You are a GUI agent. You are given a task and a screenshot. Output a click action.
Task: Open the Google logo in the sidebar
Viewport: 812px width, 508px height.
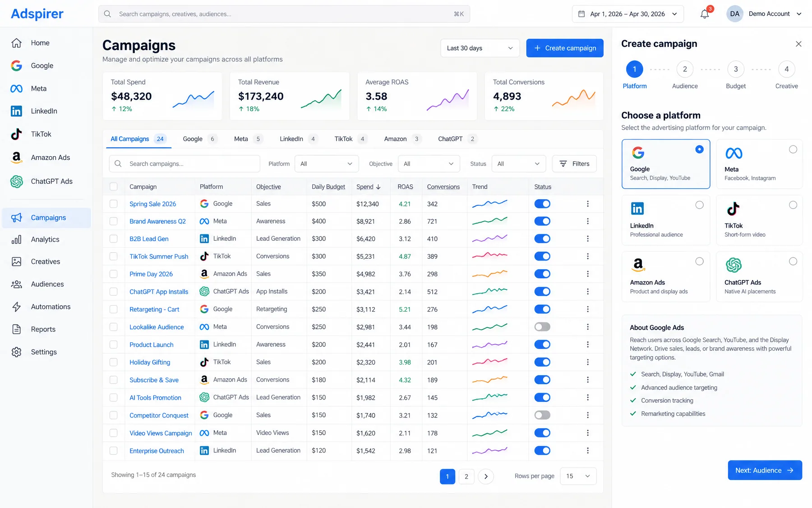17,65
